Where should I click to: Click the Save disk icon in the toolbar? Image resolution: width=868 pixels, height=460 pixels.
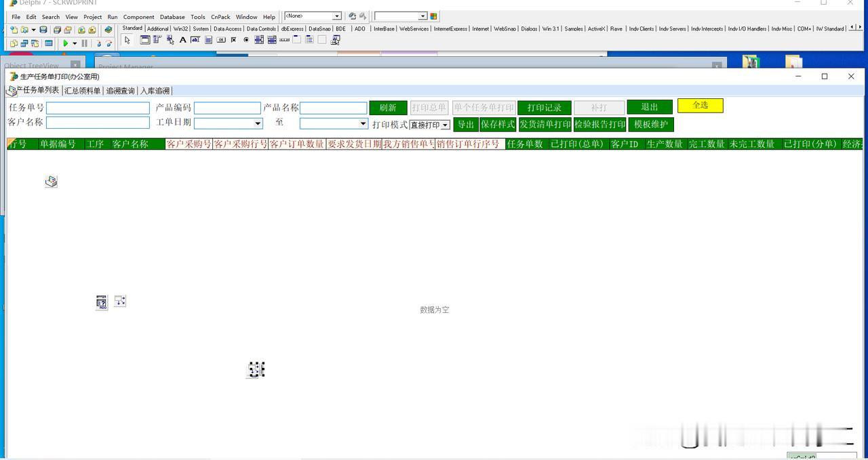pos(43,30)
